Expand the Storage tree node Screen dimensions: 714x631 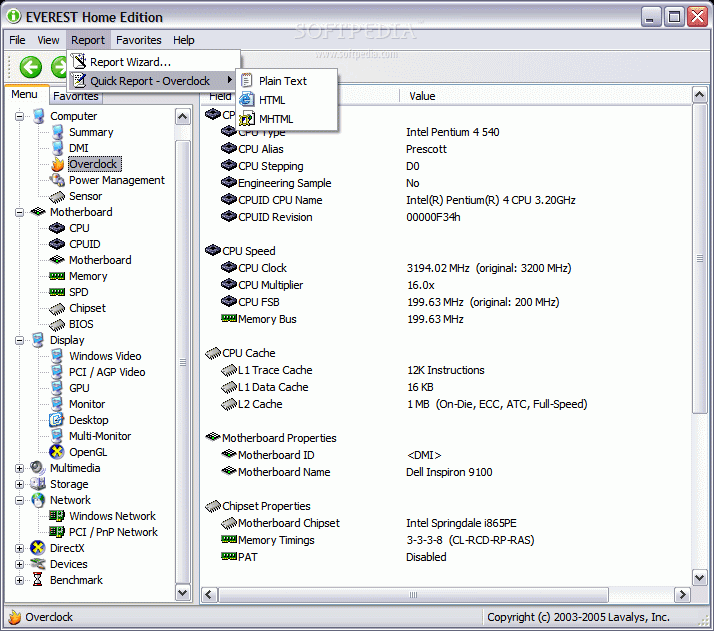point(19,484)
